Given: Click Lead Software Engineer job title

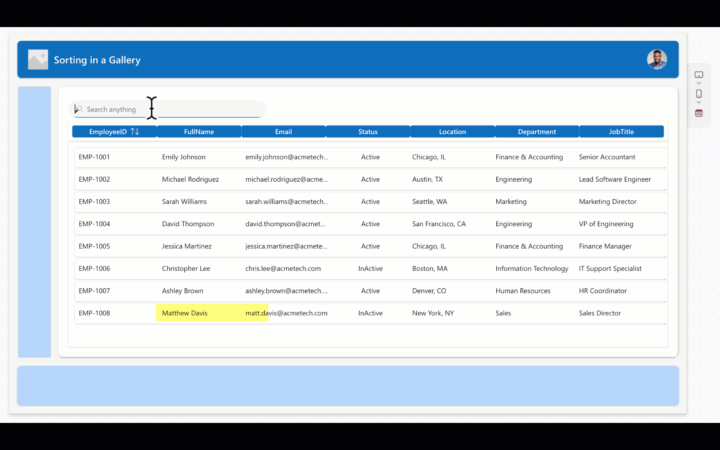Looking at the screenshot, I should click(614, 179).
